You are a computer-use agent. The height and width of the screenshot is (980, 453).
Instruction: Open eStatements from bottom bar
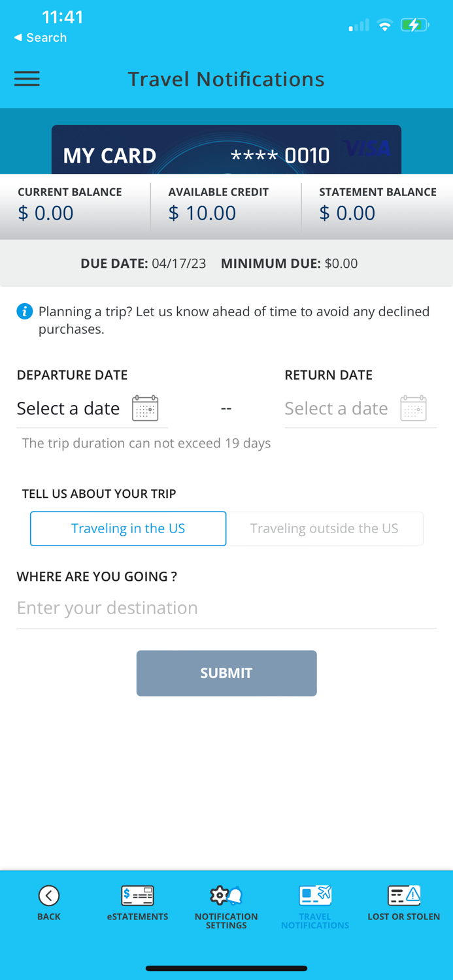tap(137, 895)
